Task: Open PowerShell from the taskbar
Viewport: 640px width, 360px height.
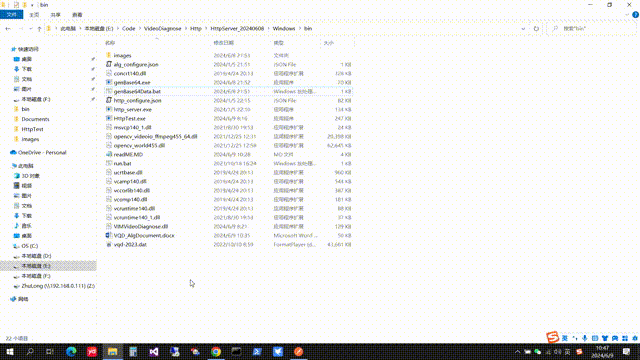Action: coord(257,351)
